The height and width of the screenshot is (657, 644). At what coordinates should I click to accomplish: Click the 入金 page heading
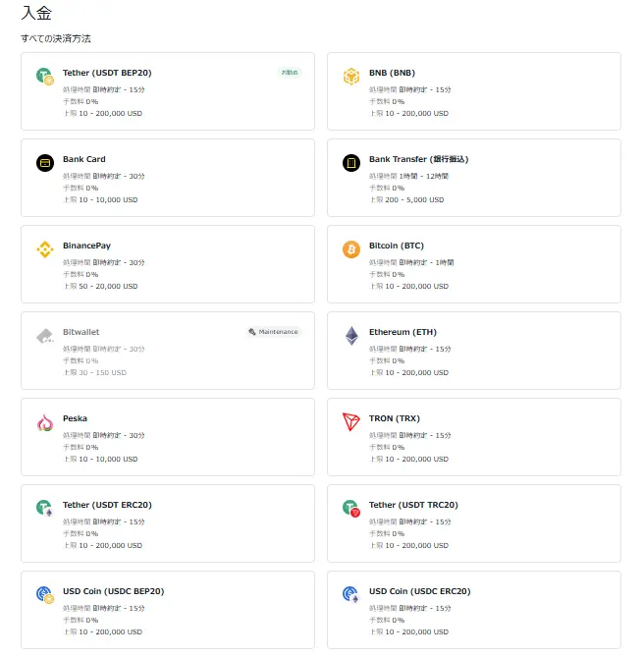tap(36, 13)
